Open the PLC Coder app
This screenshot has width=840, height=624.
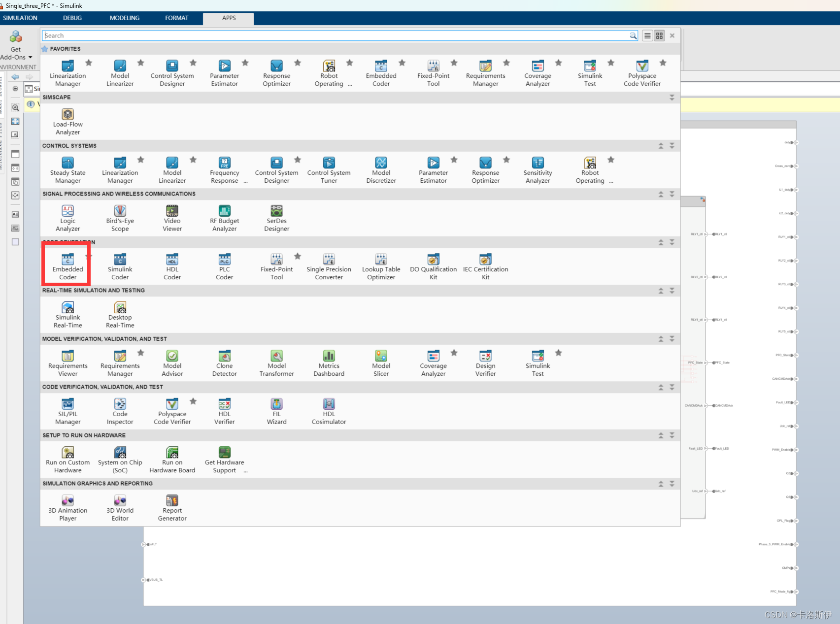224,266
